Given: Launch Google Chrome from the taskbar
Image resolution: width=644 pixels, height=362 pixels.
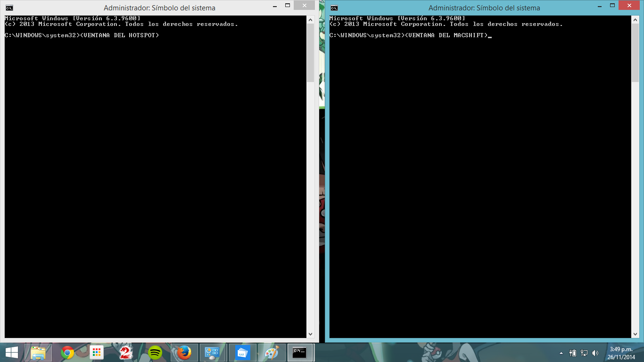Looking at the screenshot, I should [x=67, y=353].
